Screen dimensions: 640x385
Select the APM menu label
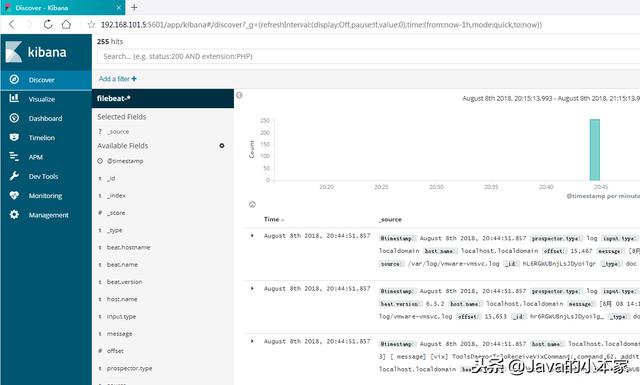pyautogui.click(x=36, y=157)
